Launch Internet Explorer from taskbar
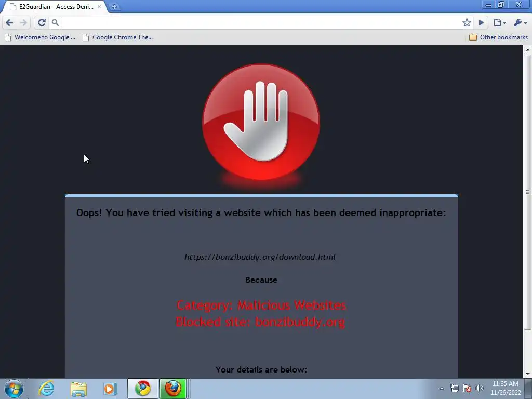Image resolution: width=532 pixels, height=399 pixels. 46,389
